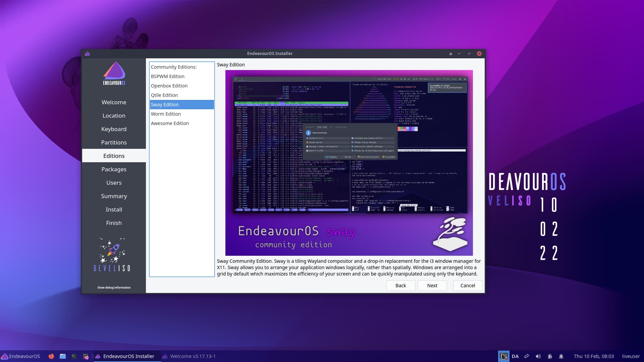Click the active Editions step in sidebar

[114, 156]
